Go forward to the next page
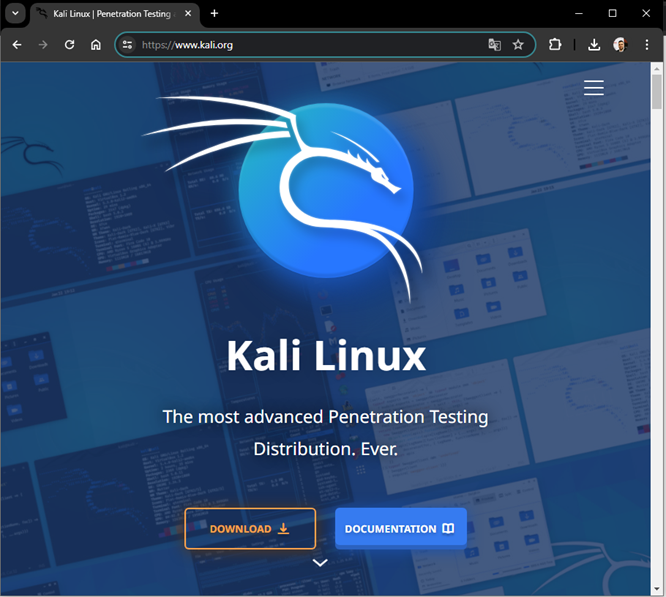Viewport: 666px width, 597px height. (43, 45)
